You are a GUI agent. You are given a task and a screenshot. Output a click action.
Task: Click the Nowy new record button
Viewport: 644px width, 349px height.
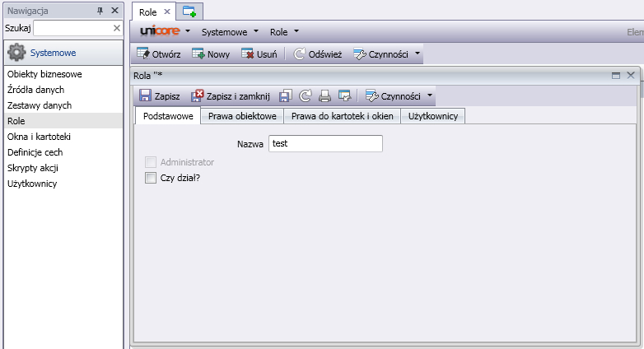(211, 54)
